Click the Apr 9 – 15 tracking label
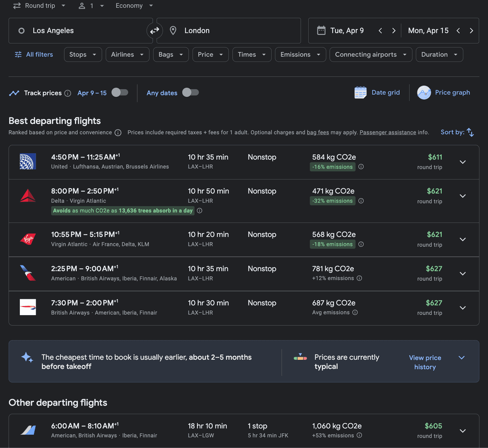The width and height of the screenshot is (488, 448). (x=92, y=93)
